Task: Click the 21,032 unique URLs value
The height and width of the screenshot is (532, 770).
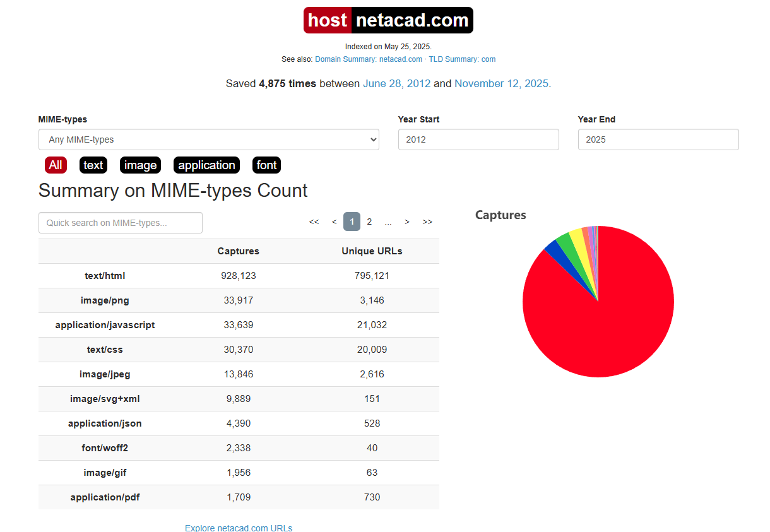Action: coord(372,325)
